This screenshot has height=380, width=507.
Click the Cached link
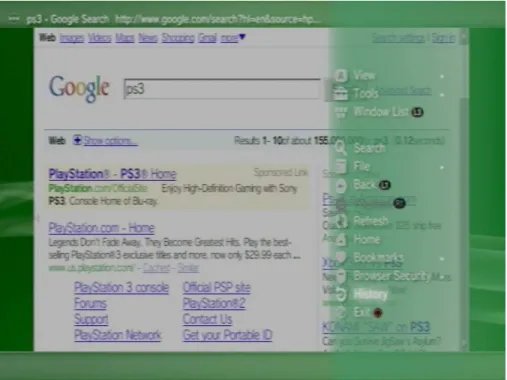156,268
